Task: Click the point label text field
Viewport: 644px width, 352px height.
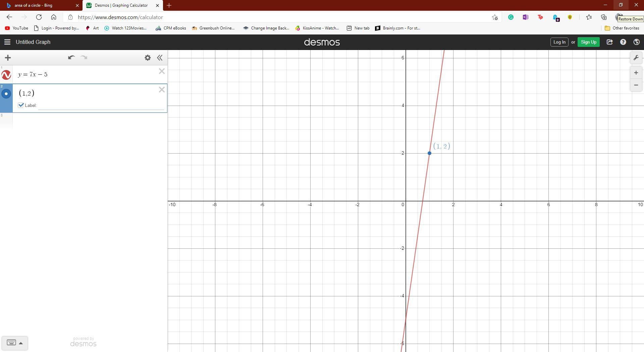Action: (x=101, y=106)
